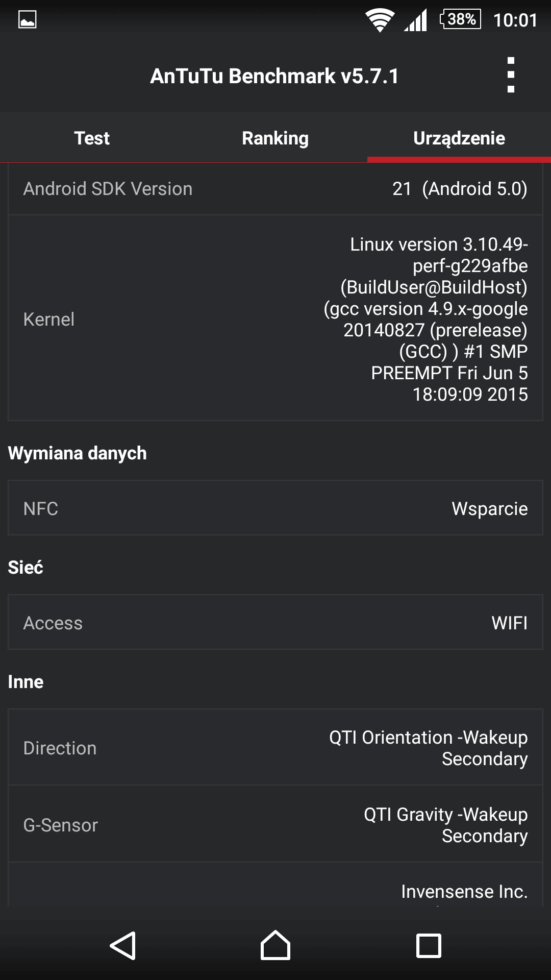The width and height of the screenshot is (551, 980).
Task: Tap the 10:01 clock in status bar
Action: [515, 20]
